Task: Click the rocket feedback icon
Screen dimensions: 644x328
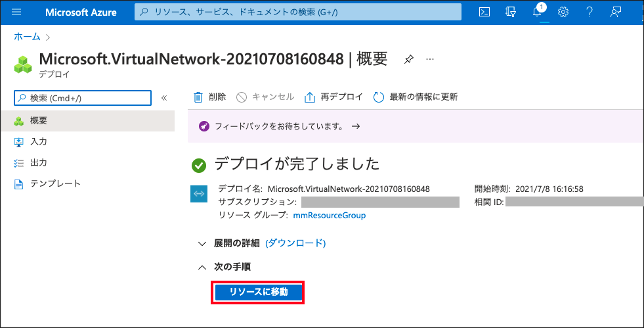Action: click(x=204, y=127)
